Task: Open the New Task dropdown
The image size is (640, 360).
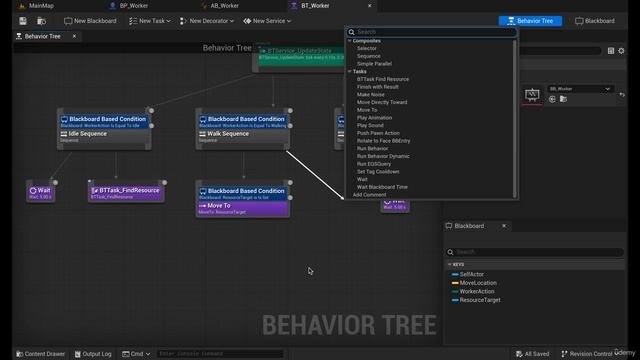Action: click(x=150, y=21)
